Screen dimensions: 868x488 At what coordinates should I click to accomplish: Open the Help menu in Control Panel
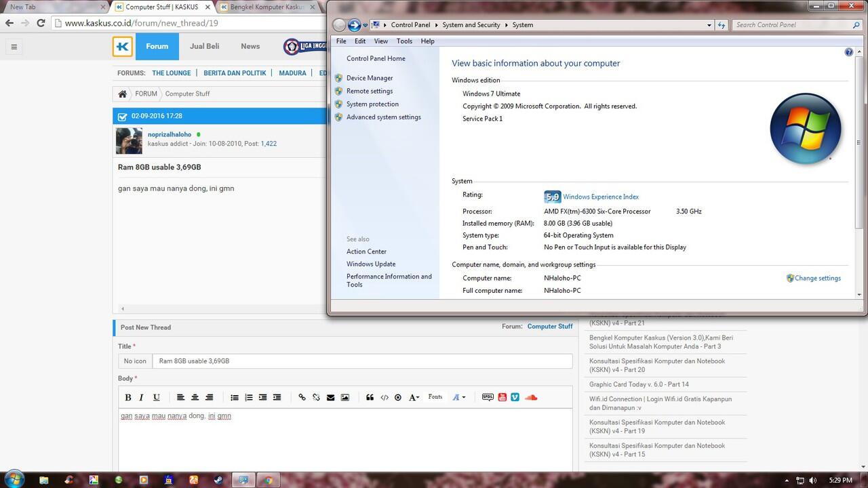(x=427, y=41)
